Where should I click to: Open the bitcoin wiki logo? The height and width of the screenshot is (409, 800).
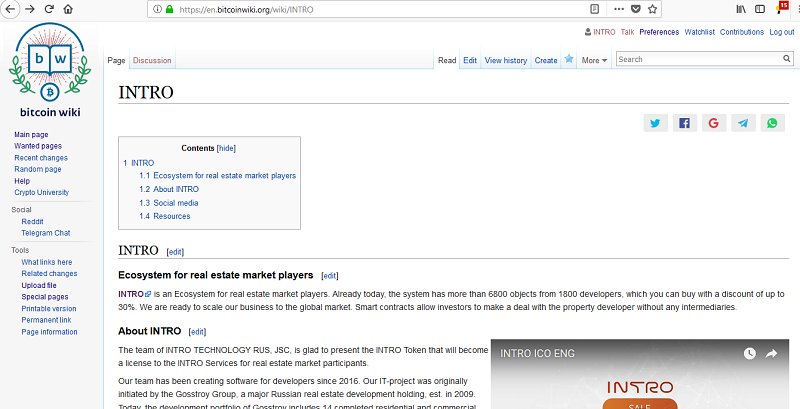pyautogui.click(x=50, y=70)
